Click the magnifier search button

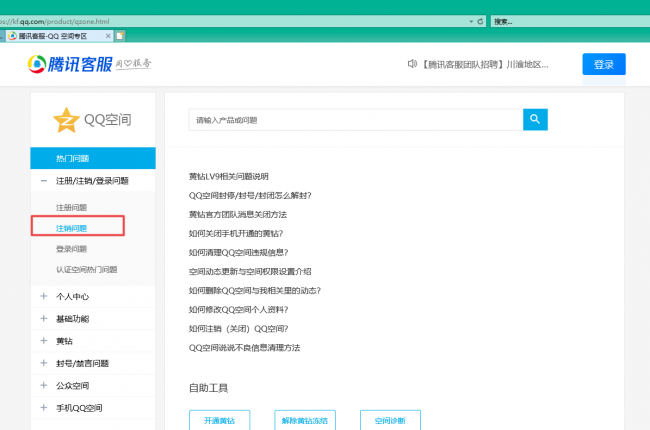535,119
